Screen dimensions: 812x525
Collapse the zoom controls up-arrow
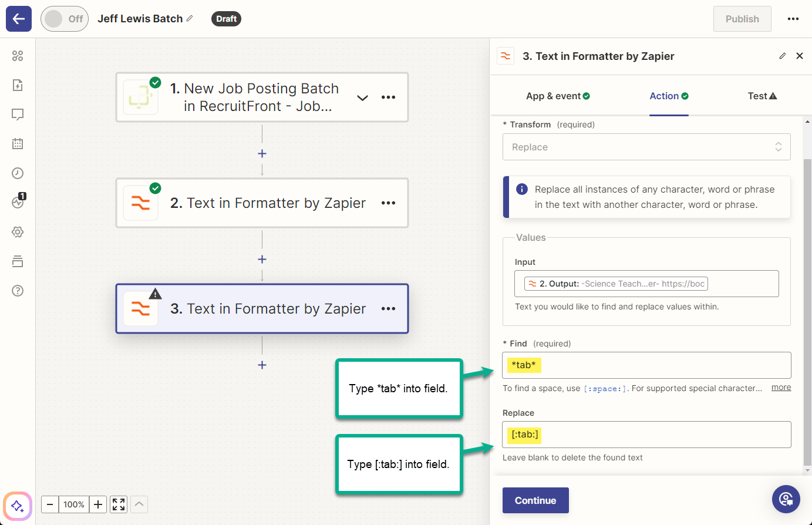coord(139,504)
